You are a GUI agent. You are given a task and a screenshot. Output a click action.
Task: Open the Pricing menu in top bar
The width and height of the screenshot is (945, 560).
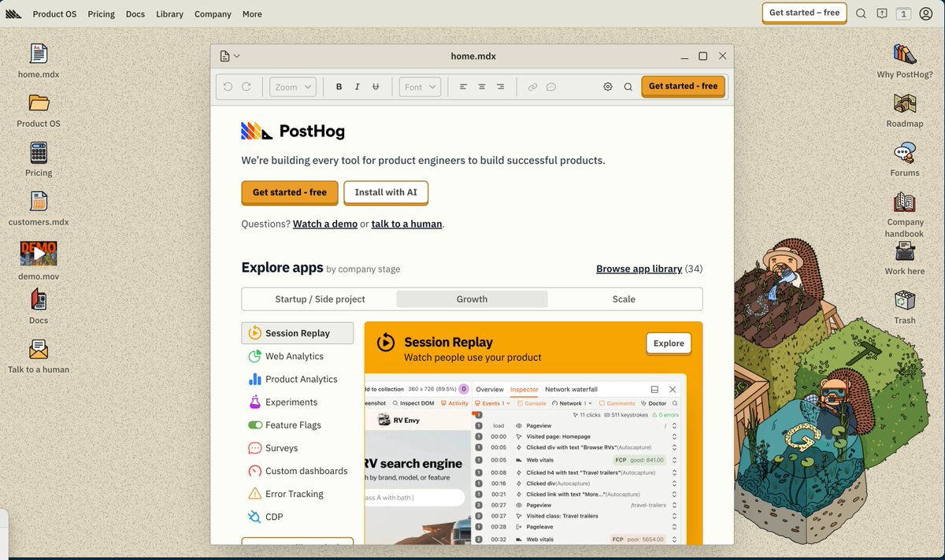tap(101, 14)
